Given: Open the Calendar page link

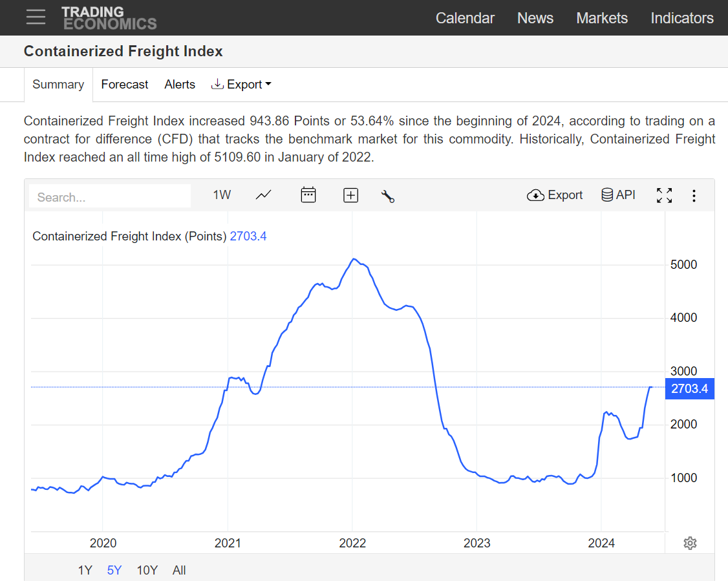Looking at the screenshot, I should coord(465,18).
